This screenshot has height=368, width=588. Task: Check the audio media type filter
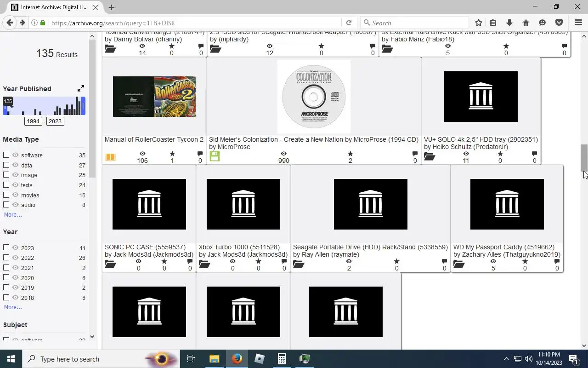coord(6,205)
